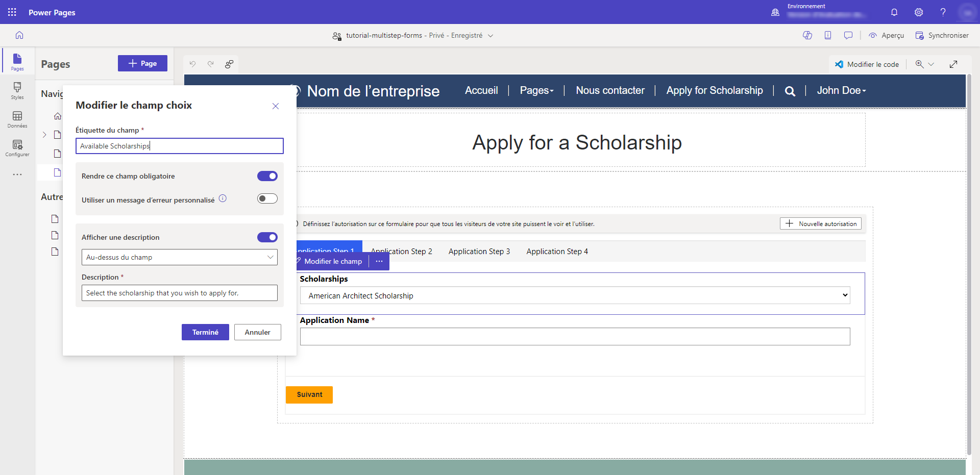Open the help question mark
The image size is (980, 475).
point(943,12)
